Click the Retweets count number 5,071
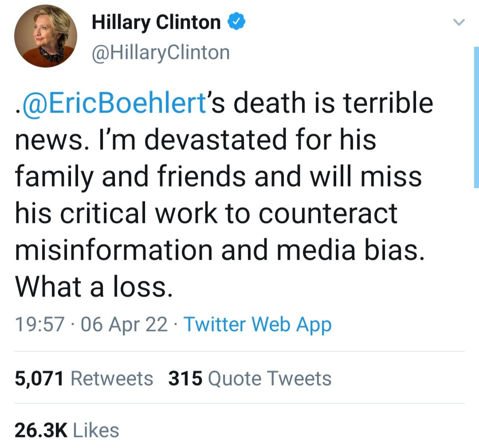Viewport: 479px width, 448px height. point(39,378)
